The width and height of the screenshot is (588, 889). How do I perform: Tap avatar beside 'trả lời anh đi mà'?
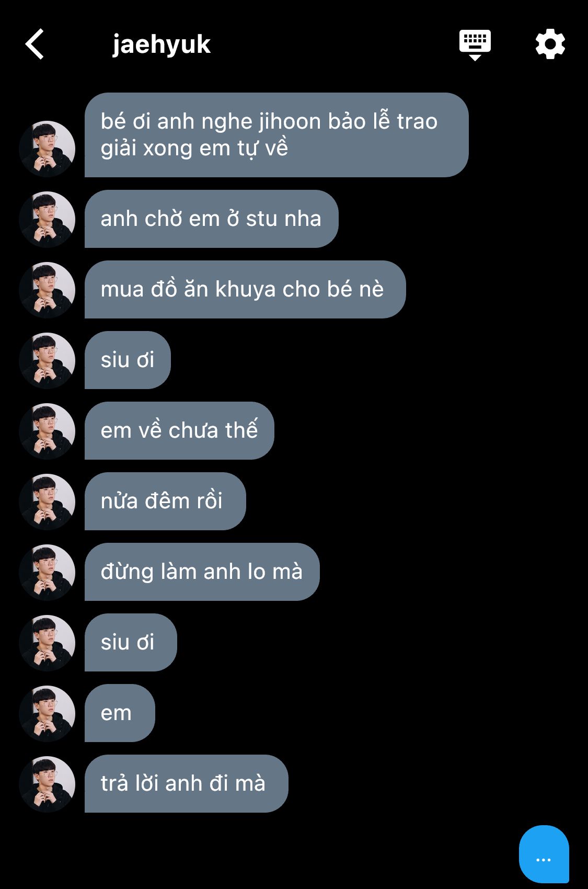click(47, 784)
